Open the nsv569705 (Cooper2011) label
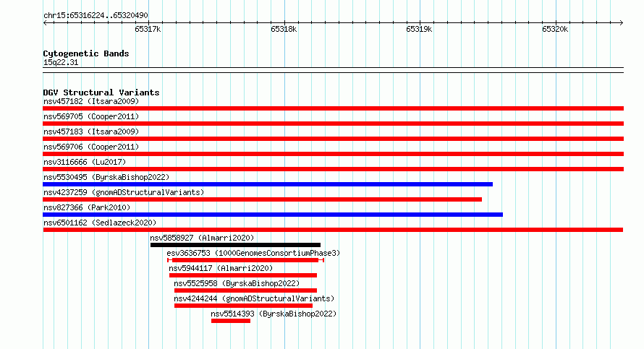This screenshot has height=349, width=644. point(91,116)
